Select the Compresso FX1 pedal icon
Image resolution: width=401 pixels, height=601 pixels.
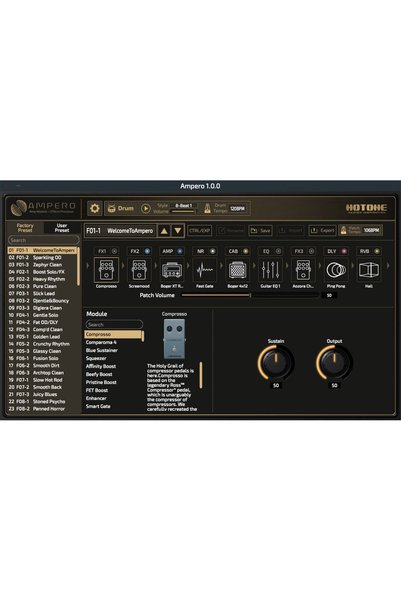(x=106, y=270)
